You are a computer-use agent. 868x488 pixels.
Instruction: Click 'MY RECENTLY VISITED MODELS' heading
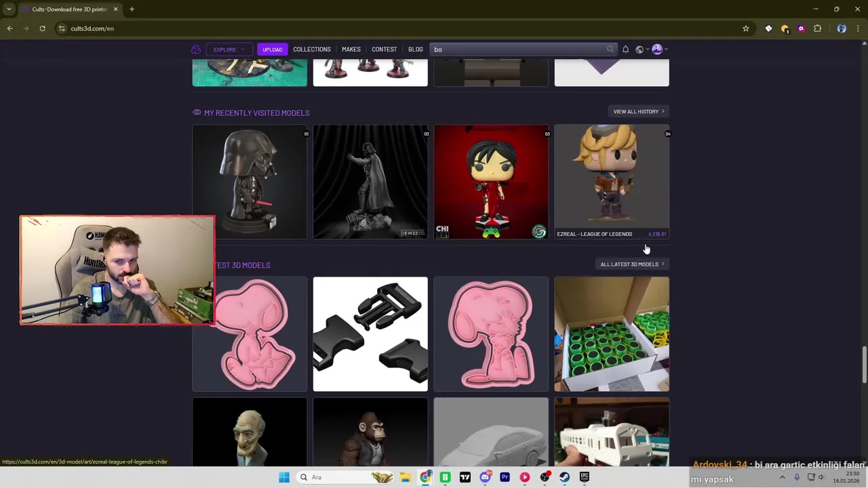click(256, 113)
